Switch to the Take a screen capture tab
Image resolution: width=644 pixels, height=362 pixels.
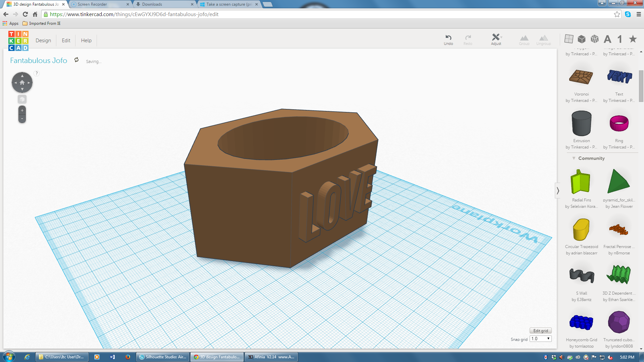[x=229, y=4]
